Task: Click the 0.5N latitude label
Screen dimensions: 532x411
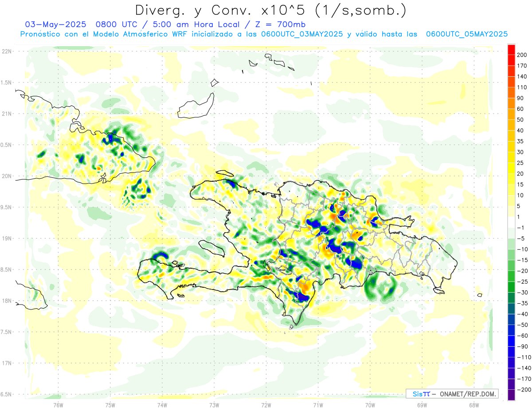Action: point(7,145)
